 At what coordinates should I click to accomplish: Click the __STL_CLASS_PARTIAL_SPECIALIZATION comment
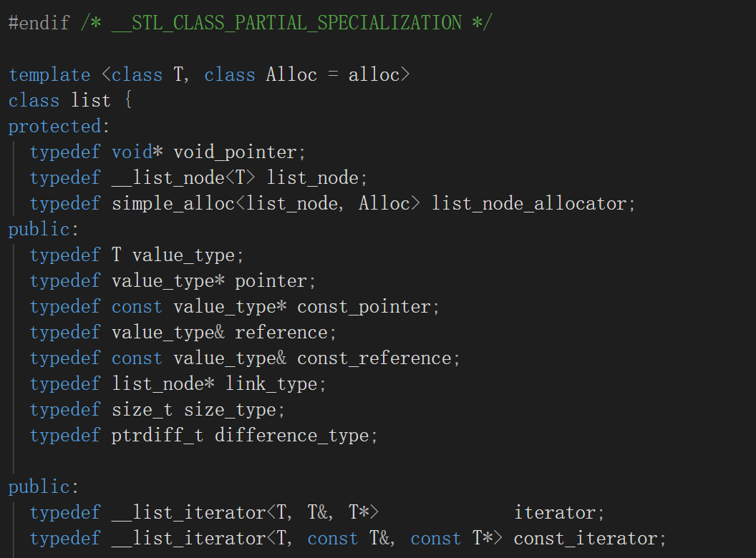pyautogui.click(x=286, y=23)
